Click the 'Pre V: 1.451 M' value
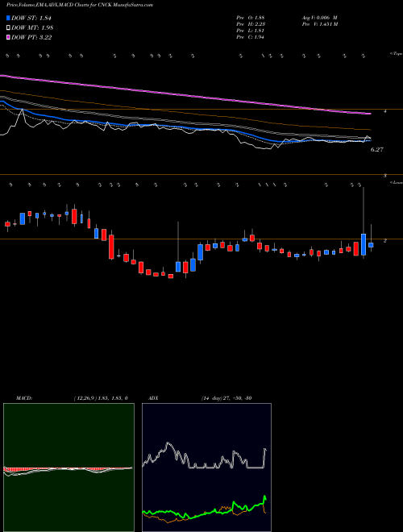Screen dimensions: 403x532 (319, 24)
